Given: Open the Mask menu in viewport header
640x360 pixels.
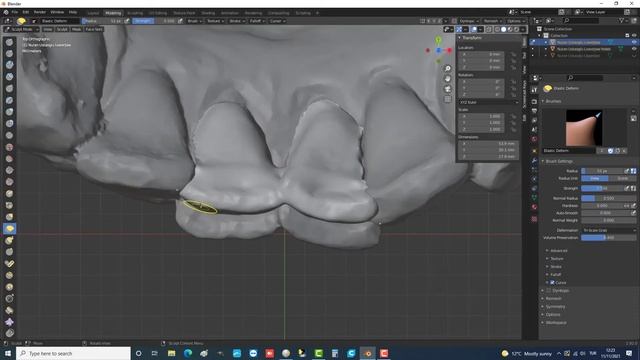Looking at the screenshot, I should [x=76, y=29].
